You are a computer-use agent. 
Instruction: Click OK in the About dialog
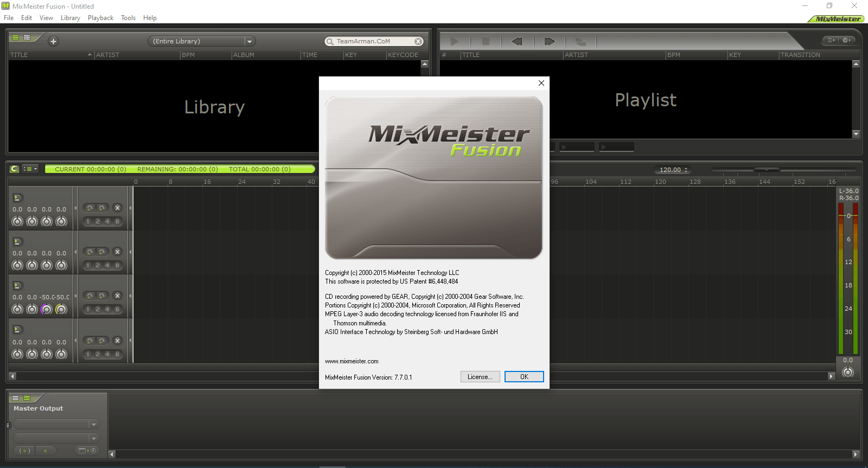(x=524, y=377)
